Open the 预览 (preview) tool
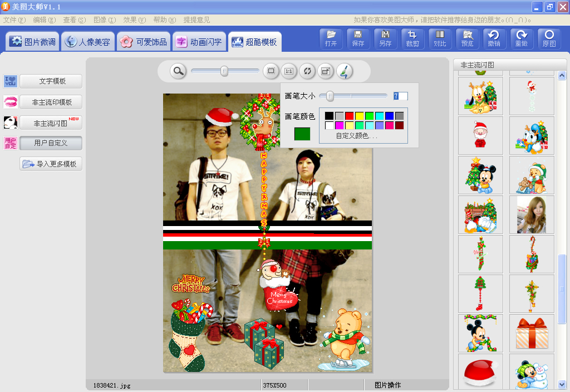 [467, 38]
